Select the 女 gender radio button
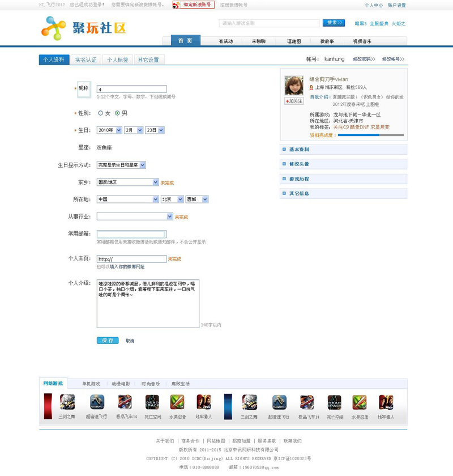 (x=101, y=113)
